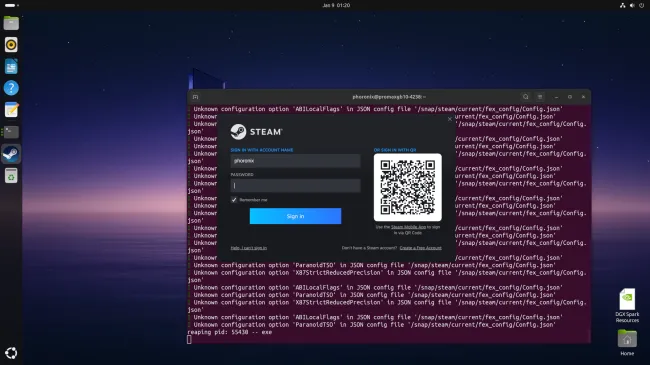Open the Help icon in the dock
The image size is (650, 365).
[11, 88]
